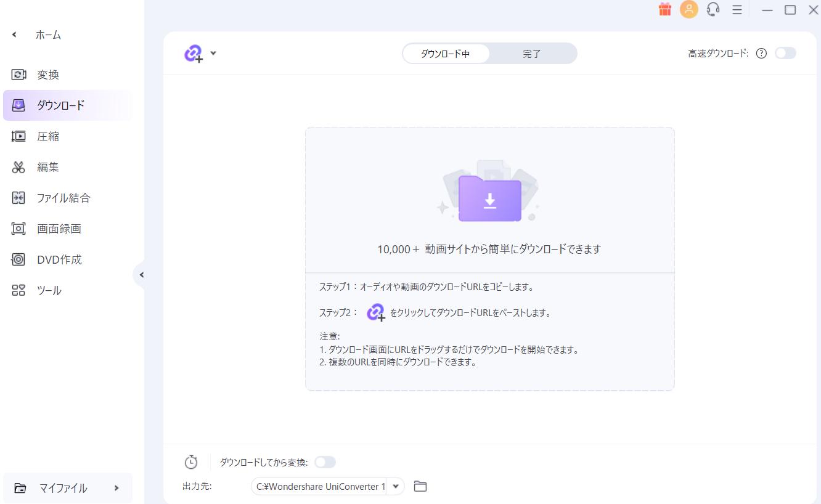This screenshot has width=821, height=504.
Task: Toggle the ダウンロードしてから変換 switch
Action: pos(325,462)
